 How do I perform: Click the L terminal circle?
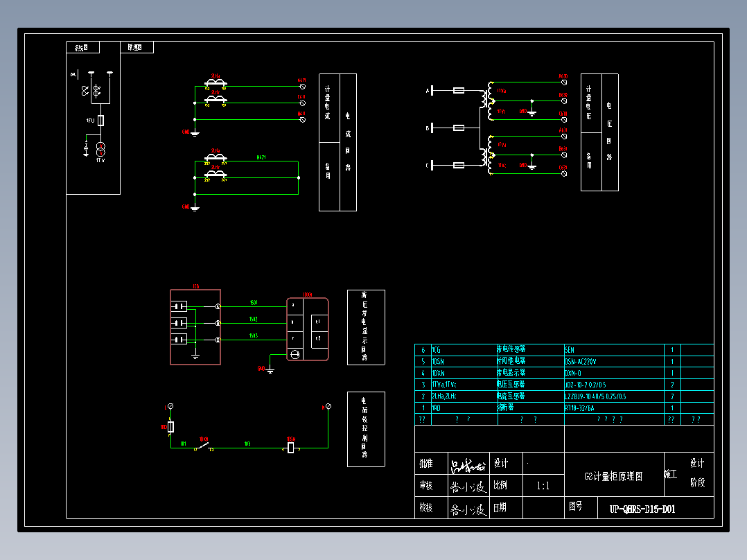point(170,406)
